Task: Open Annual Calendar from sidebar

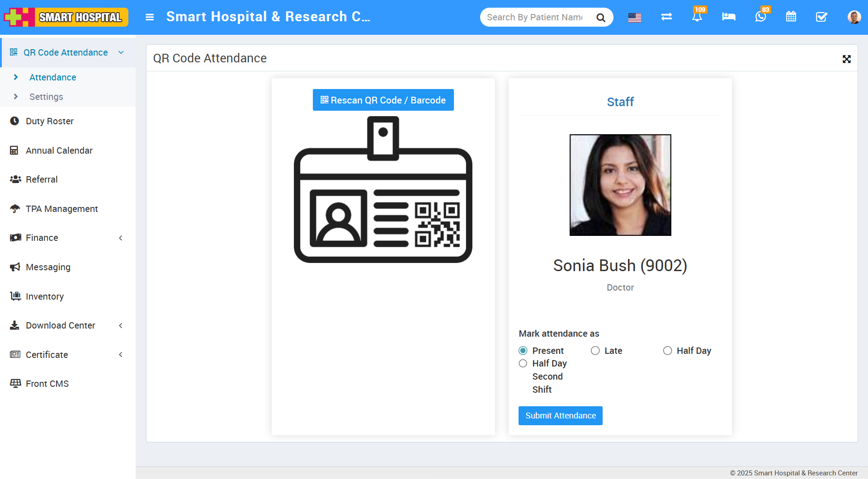Action: click(59, 150)
